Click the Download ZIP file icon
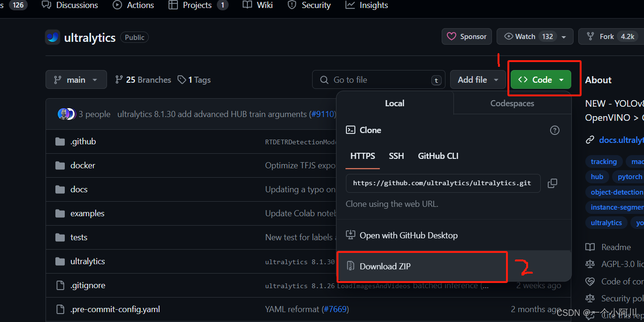Viewport: 644px width, 322px height. (350, 266)
